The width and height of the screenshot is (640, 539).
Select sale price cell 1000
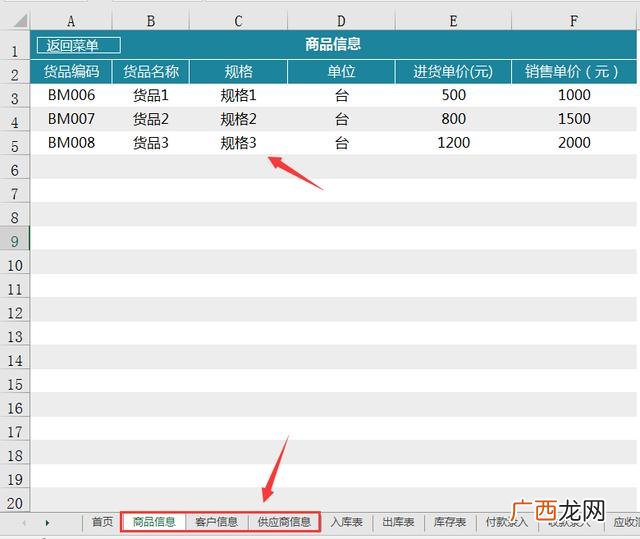(574, 95)
